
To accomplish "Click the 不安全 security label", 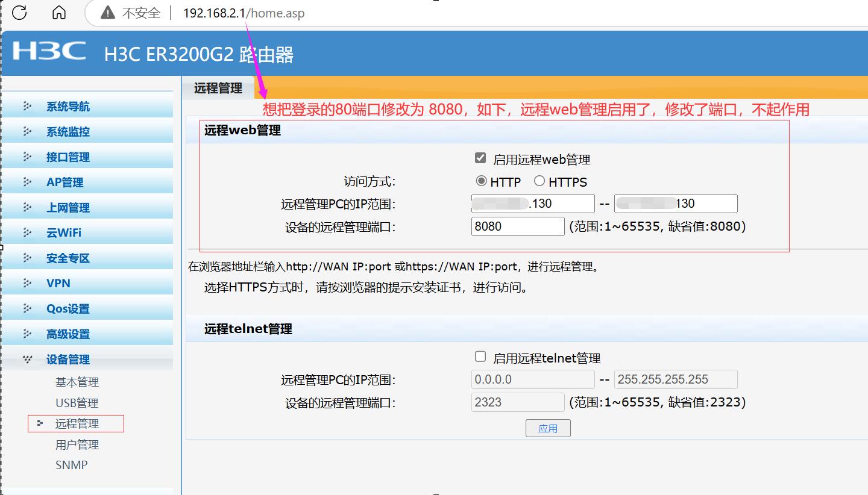I will 141,13.
